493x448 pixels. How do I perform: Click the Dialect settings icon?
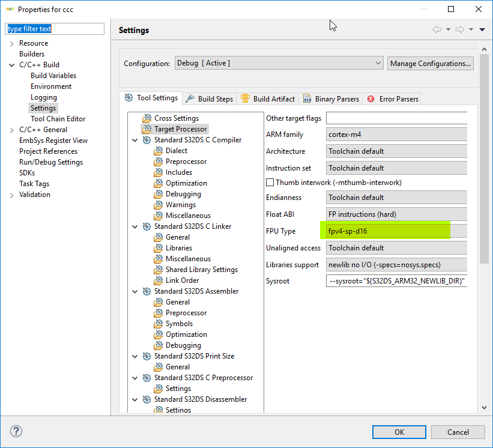(159, 151)
